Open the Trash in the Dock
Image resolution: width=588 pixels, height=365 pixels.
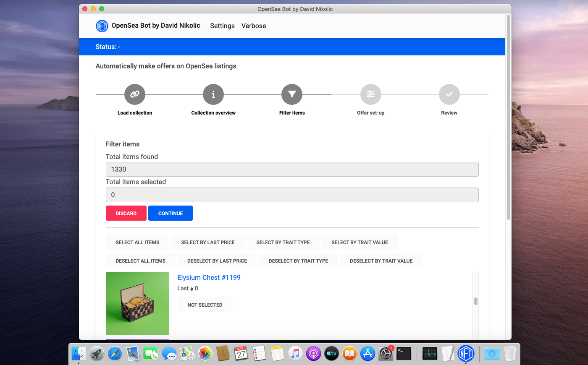[x=510, y=354]
